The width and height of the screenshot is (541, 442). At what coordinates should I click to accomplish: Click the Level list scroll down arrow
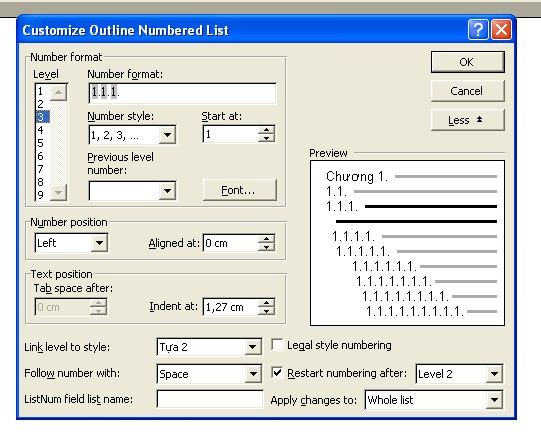point(59,192)
